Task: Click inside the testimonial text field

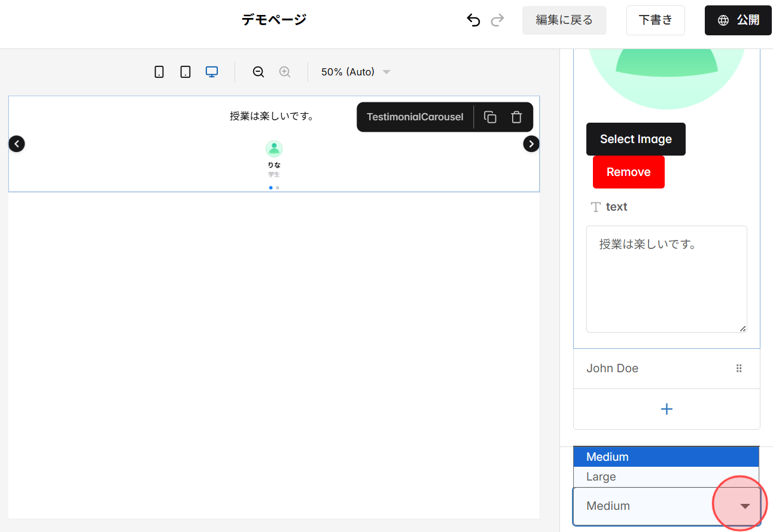Action: tap(666, 278)
